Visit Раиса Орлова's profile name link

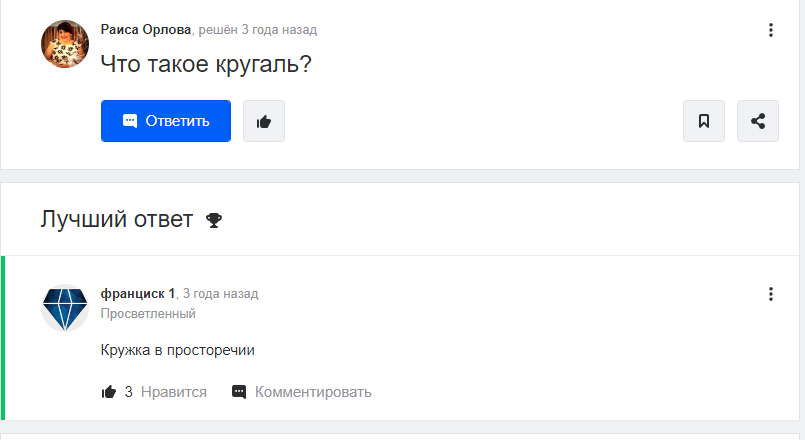click(x=147, y=30)
